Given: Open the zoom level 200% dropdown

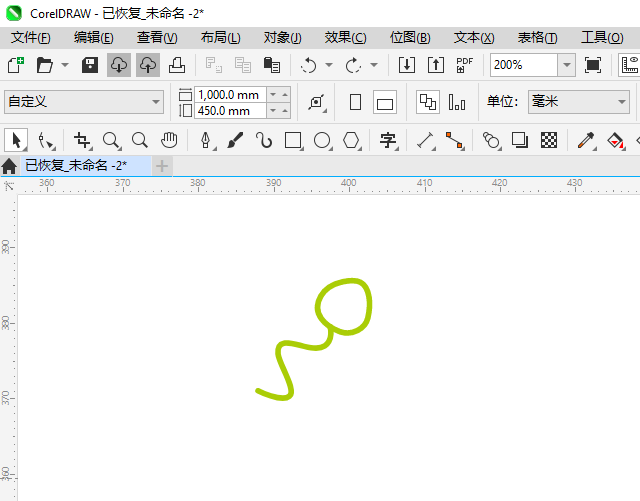Looking at the screenshot, I should [x=566, y=65].
